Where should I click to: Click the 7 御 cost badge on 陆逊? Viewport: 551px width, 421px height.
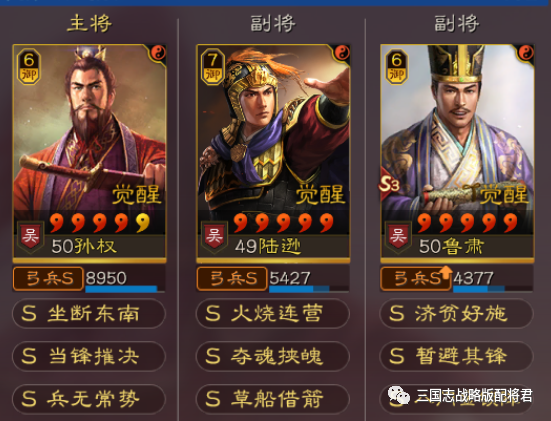point(213,67)
